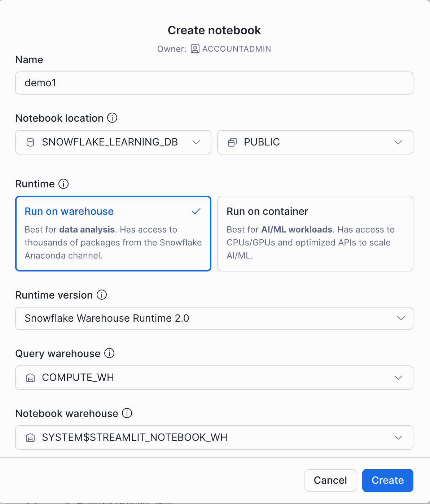This screenshot has width=430, height=504.
Task: Click the Name field containing demo1
Action: pos(214,83)
